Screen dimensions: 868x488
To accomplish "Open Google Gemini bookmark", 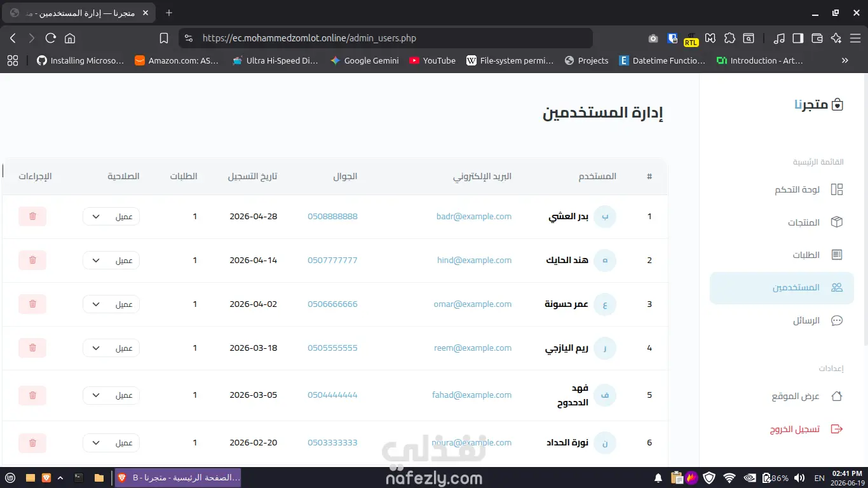I will (365, 61).
